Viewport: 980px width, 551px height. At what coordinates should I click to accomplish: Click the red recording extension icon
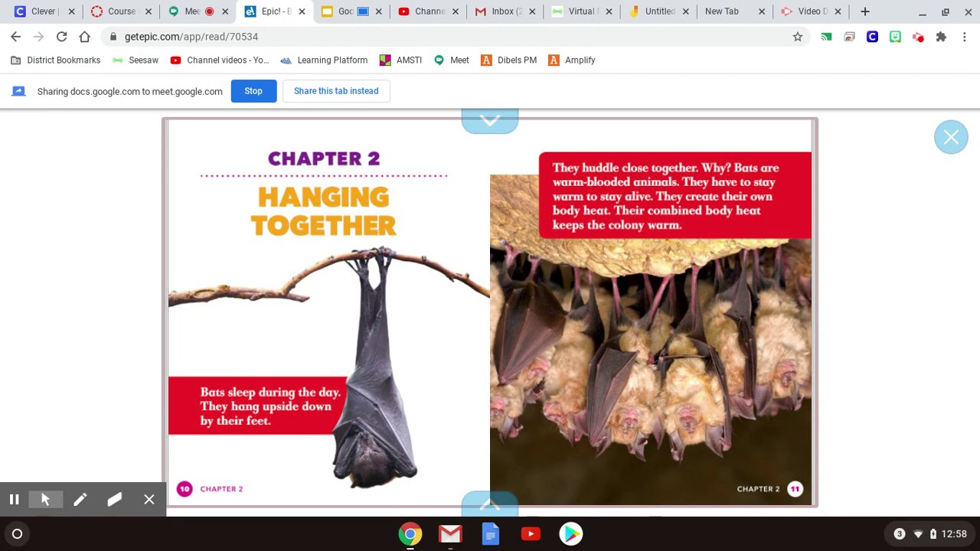[918, 37]
